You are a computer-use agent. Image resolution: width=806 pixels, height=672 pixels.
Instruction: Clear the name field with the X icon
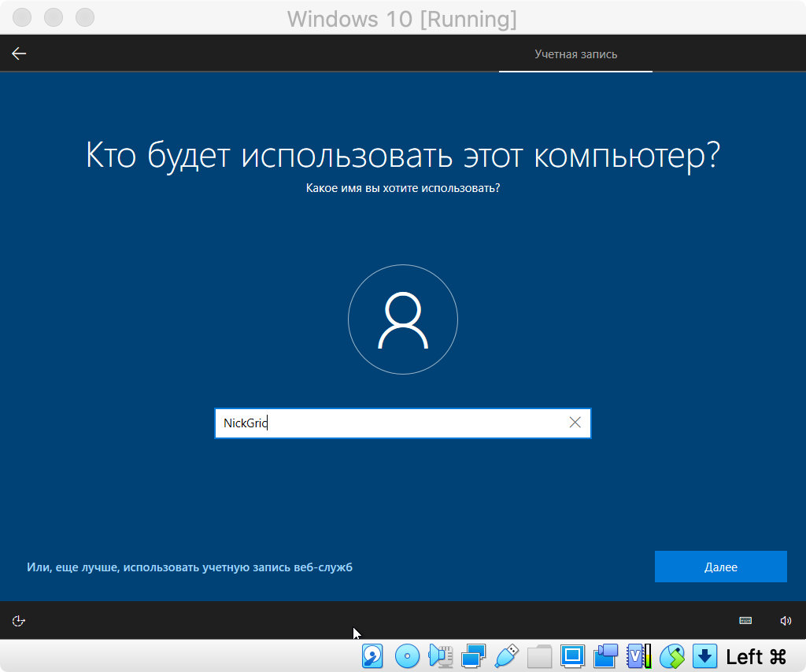(575, 423)
